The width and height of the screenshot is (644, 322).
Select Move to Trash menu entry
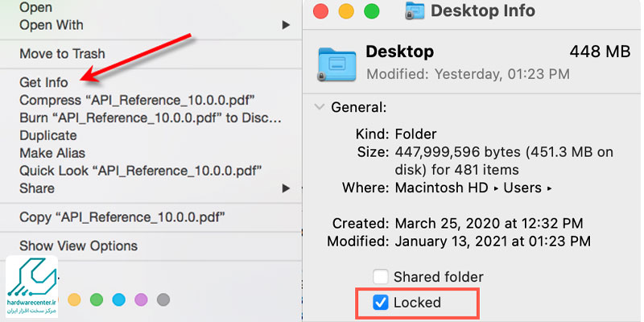[x=62, y=53]
